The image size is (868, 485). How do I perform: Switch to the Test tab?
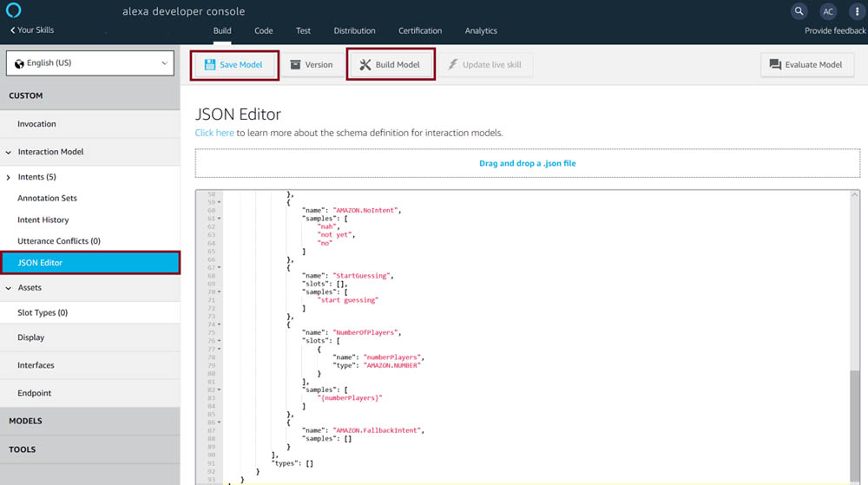(x=303, y=31)
